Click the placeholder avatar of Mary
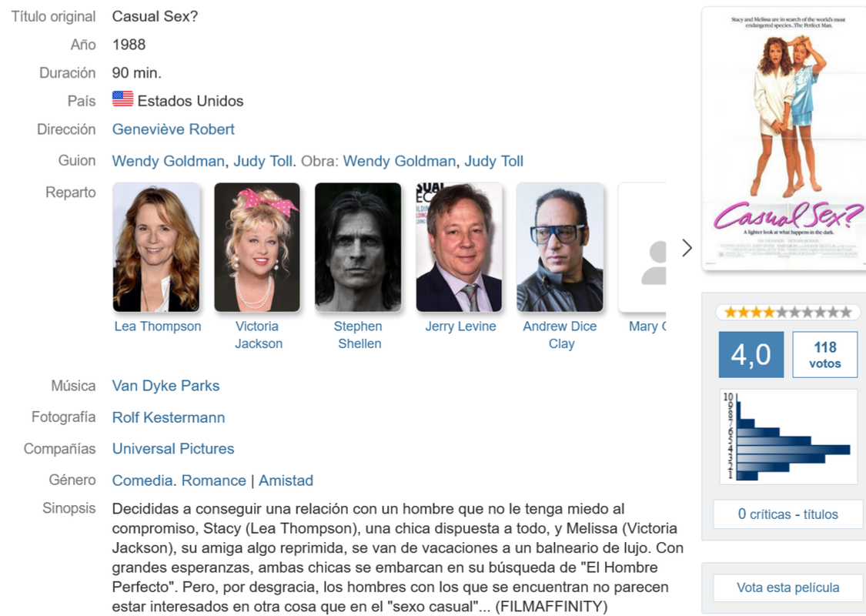The height and width of the screenshot is (616, 866). pyautogui.click(x=642, y=247)
